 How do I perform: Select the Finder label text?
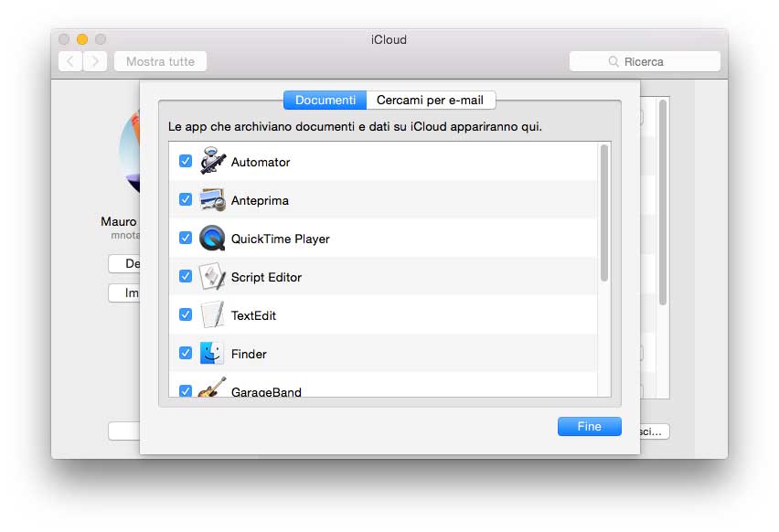point(249,354)
